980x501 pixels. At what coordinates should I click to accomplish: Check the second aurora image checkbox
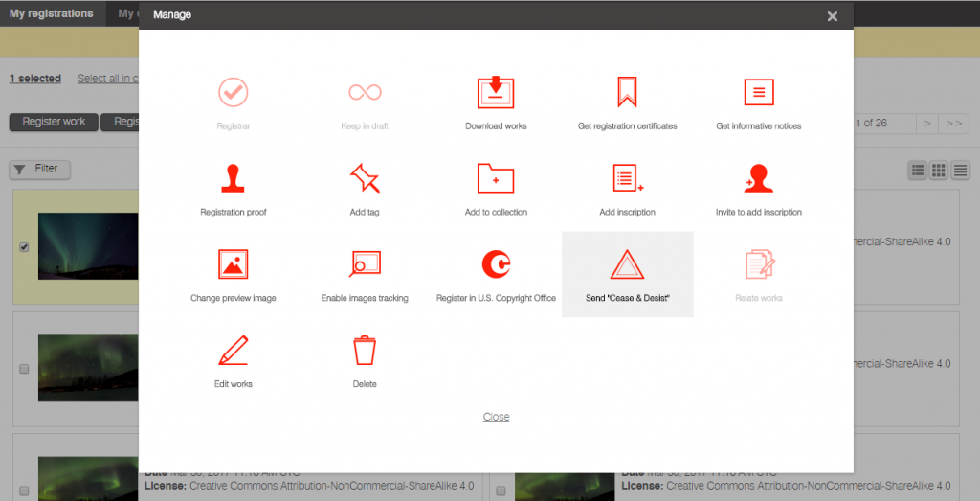click(25, 369)
